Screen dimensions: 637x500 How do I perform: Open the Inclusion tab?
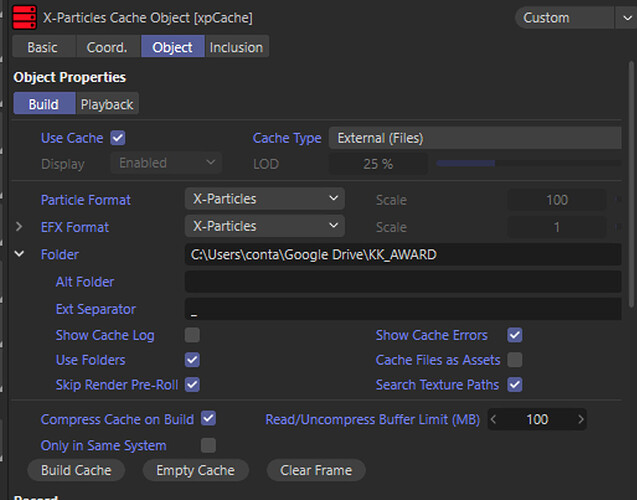(236, 48)
